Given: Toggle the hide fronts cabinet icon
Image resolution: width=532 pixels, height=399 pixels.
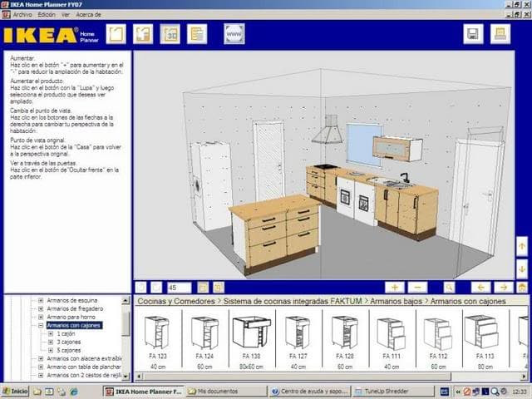Looking at the screenshot, I should [203, 288].
